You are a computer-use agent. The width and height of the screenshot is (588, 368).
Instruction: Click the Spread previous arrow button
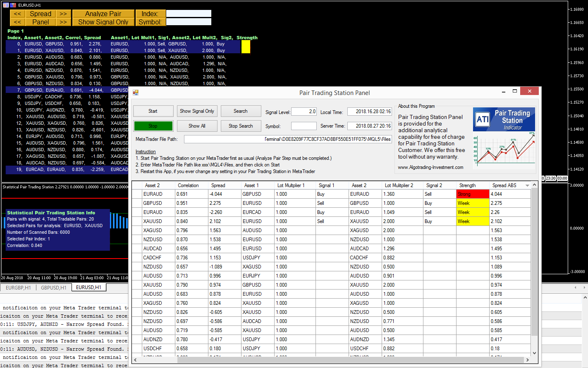[x=17, y=14]
